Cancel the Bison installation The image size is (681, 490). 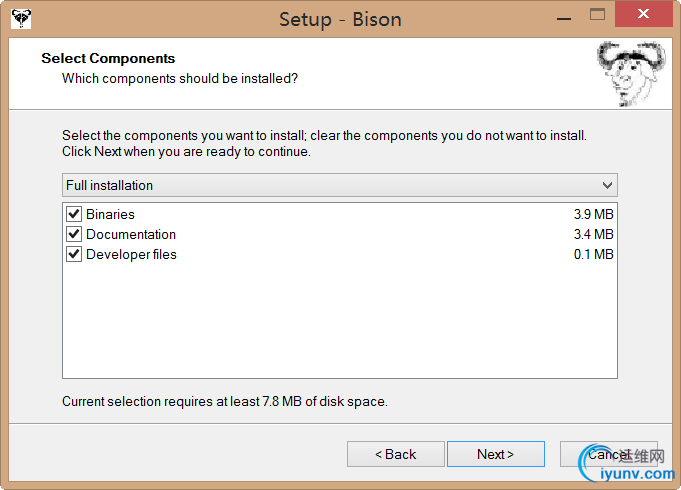608,454
